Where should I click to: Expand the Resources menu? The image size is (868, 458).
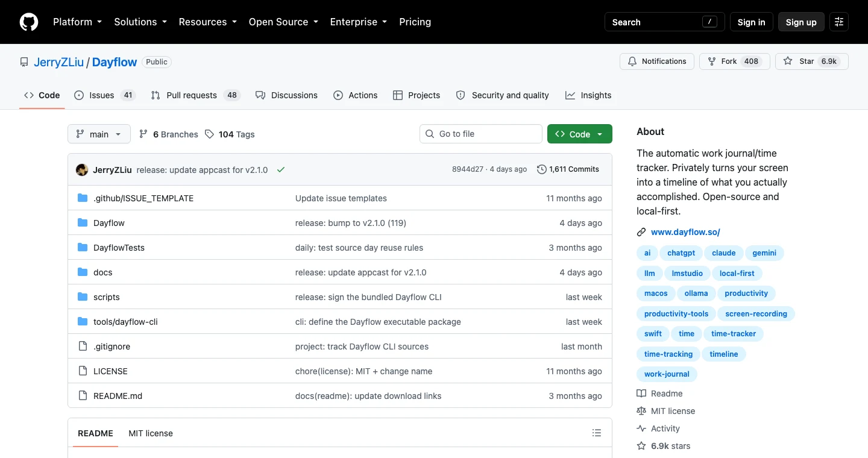(207, 22)
